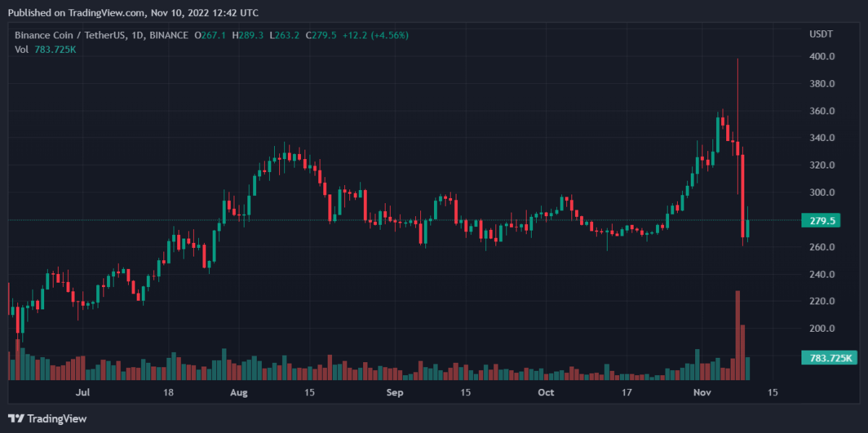Click the 400.0 price axis label

click(822, 56)
